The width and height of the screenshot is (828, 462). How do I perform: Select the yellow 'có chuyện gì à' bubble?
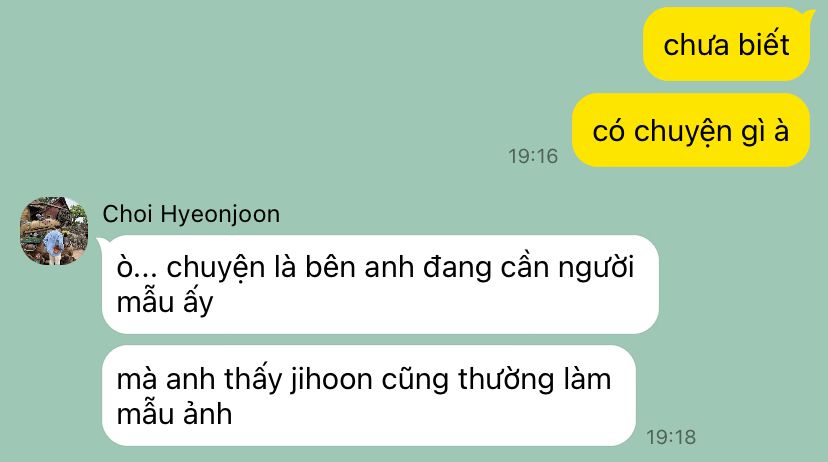691,130
